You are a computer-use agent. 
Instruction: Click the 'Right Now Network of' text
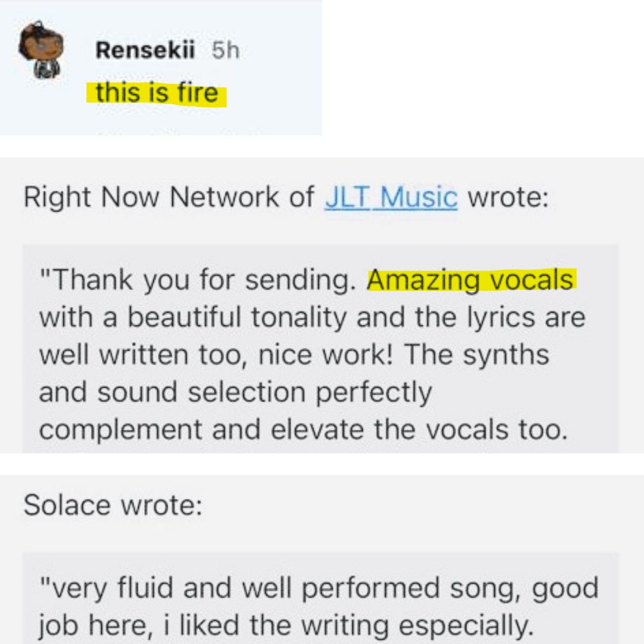[x=169, y=197]
